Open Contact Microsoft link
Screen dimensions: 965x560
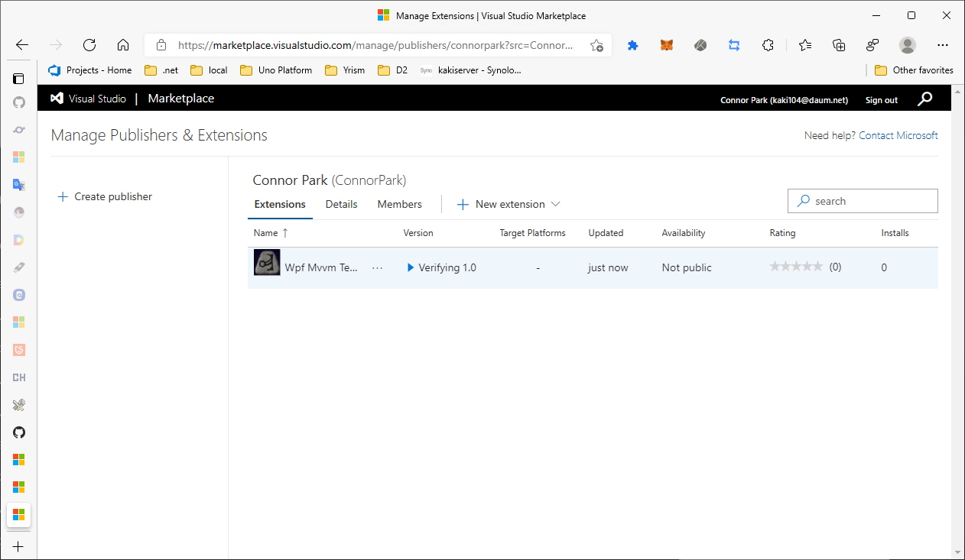[898, 135]
